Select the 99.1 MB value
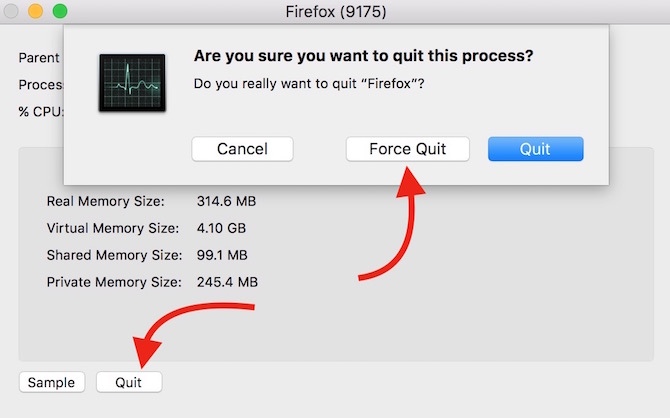This screenshot has width=670, height=418. click(x=223, y=255)
